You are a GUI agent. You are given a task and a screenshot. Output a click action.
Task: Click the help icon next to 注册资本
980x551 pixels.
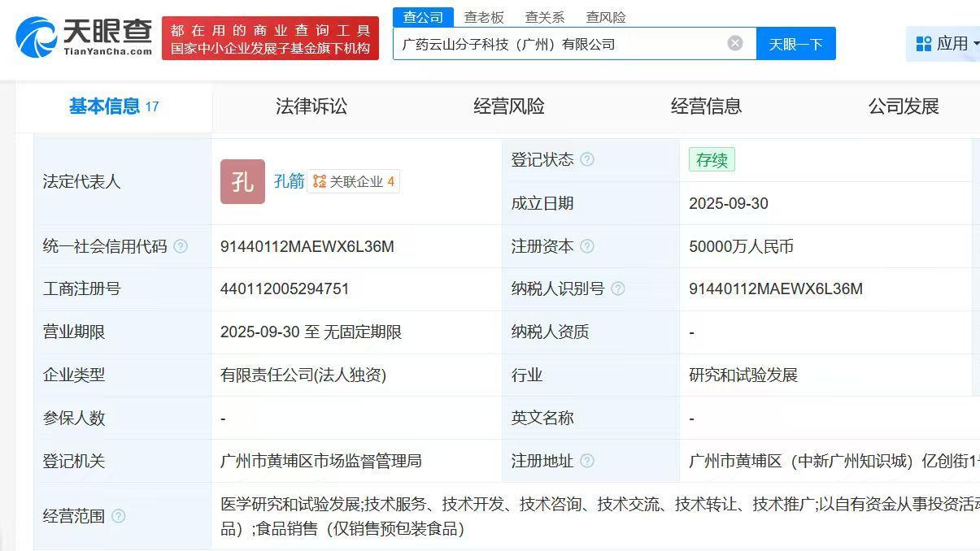[587, 246]
